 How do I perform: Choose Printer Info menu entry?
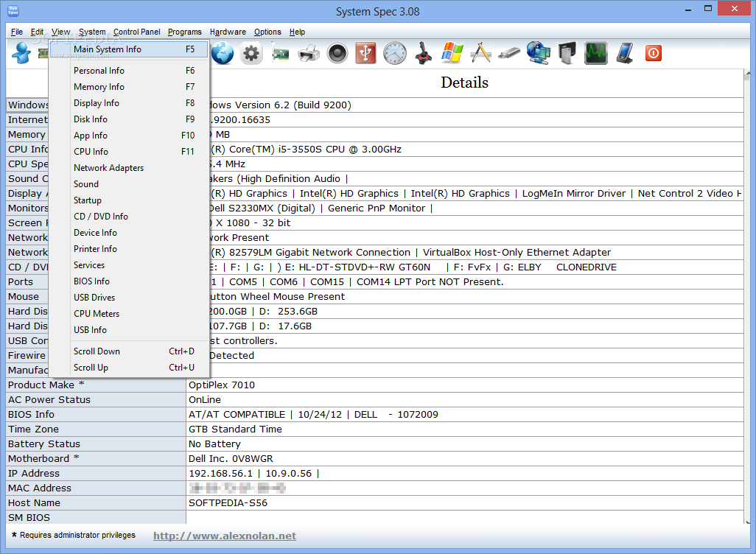(129, 249)
